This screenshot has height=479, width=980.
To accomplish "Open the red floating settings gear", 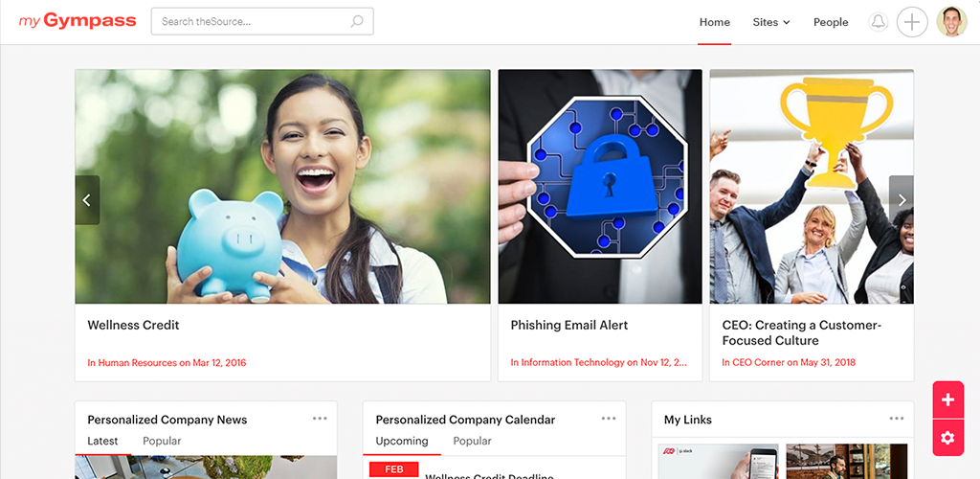I will 948,438.
